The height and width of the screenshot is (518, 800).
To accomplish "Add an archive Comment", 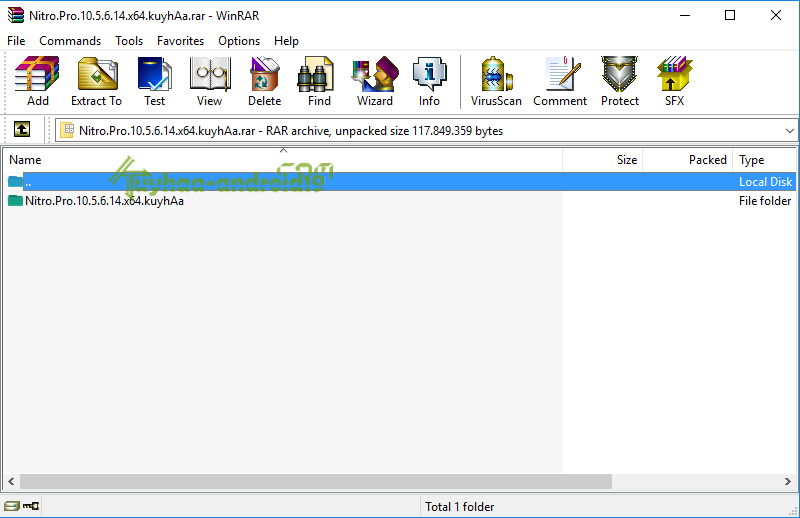I will click(x=560, y=80).
